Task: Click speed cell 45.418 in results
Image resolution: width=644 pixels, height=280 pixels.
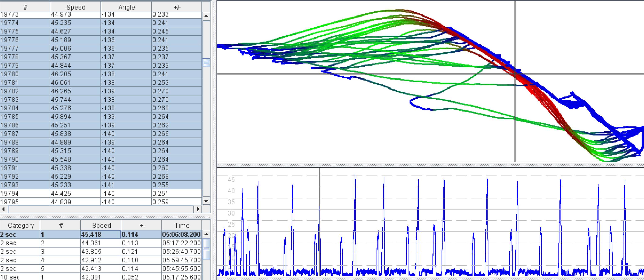Action: point(101,235)
